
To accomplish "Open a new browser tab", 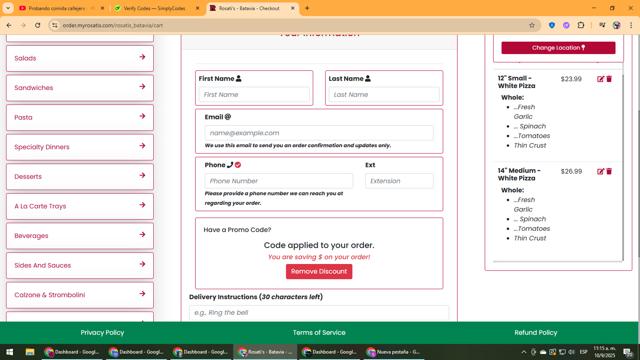I will click(307, 8).
